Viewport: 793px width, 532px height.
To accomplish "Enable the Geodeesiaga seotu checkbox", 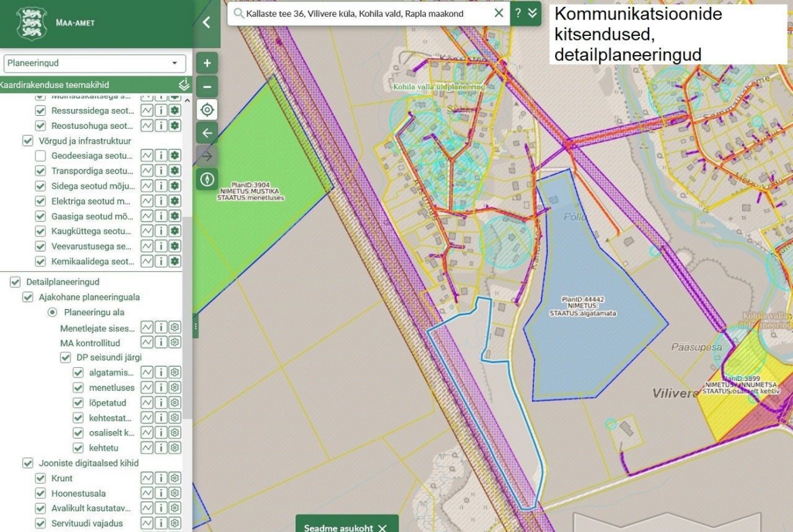I will pyautogui.click(x=41, y=156).
